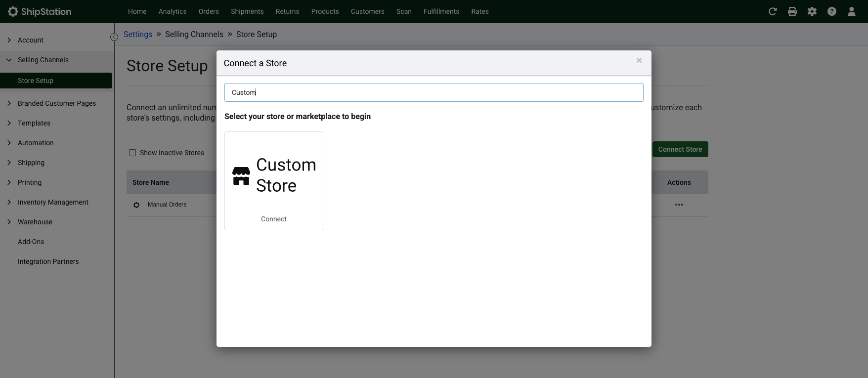
Task: Select the Custom Store tile
Action: click(274, 180)
